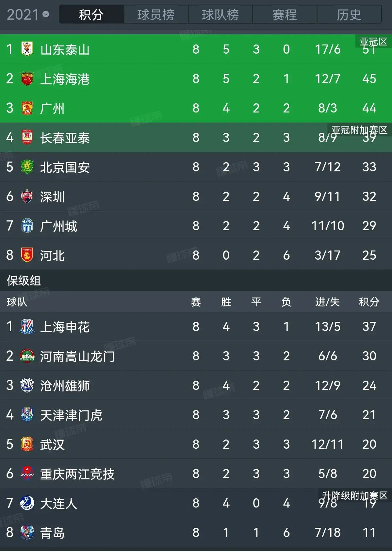Image resolution: width=392 pixels, height=552 pixels.
Task: Open the 2021 season dropdown
Action: 28,14
